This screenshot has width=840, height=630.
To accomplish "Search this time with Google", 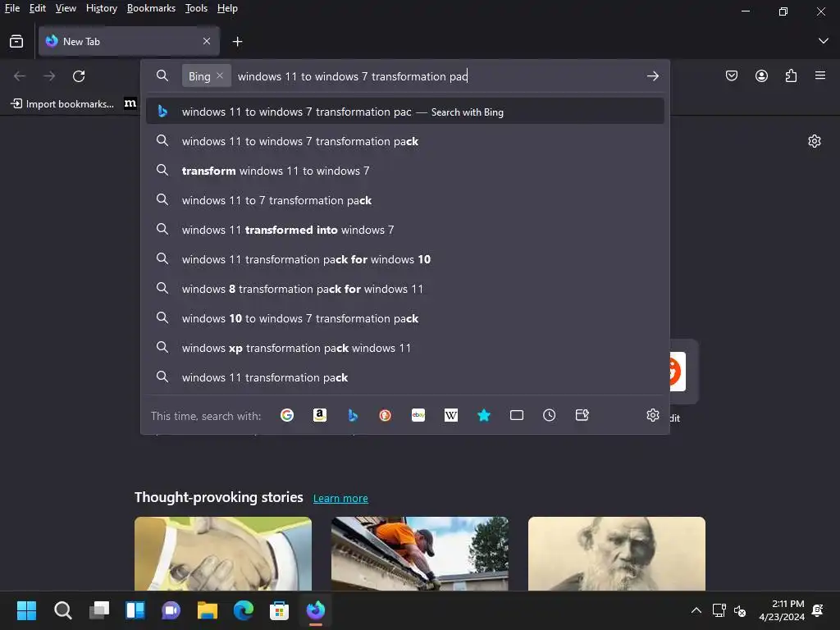I will click(x=287, y=415).
